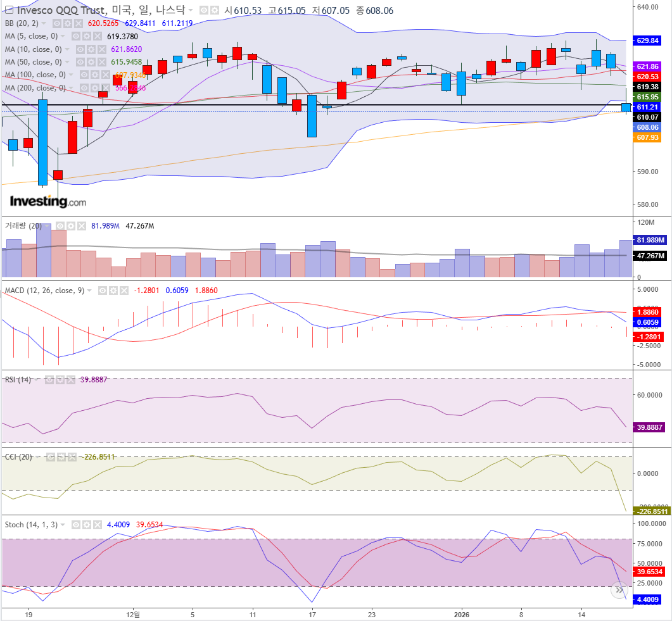Toggle visibility eye for MA (50, close, 0)
The height and width of the screenshot is (621, 672).
pos(80,62)
